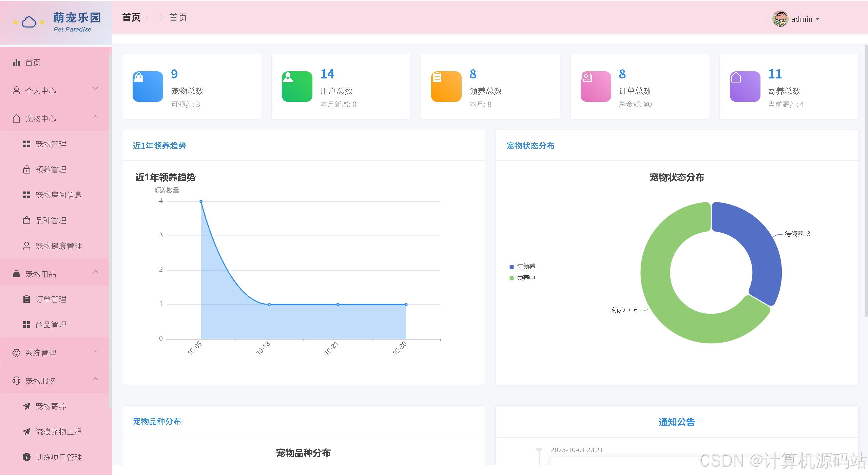Viewport: 868px width, 475px height.
Task: Click the 待领养: 3 pie label
Action: [797, 234]
